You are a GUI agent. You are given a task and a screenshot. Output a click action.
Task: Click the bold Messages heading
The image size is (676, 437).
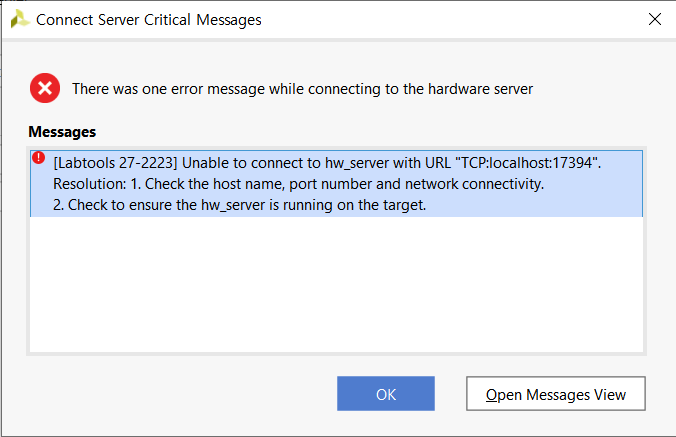[x=62, y=131]
